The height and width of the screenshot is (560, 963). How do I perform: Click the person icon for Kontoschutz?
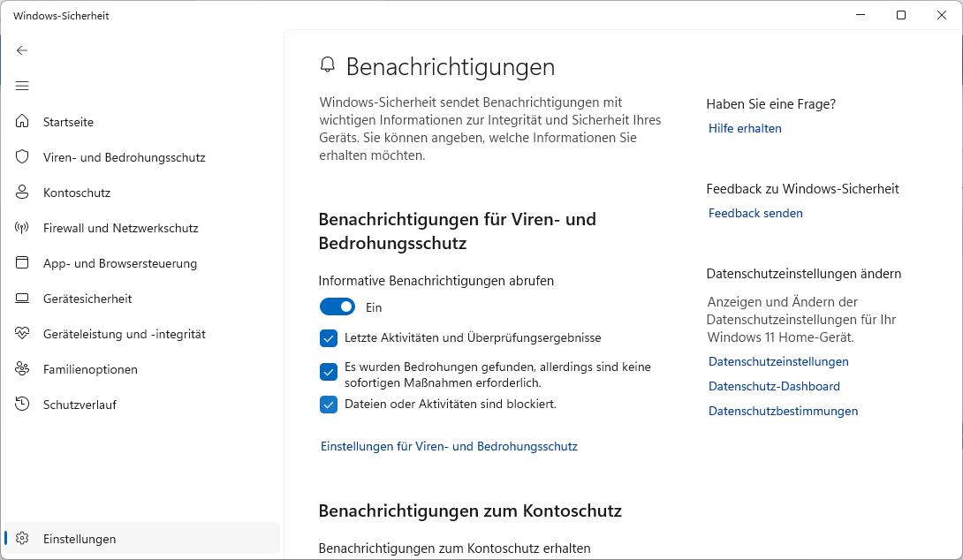click(x=22, y=193)
